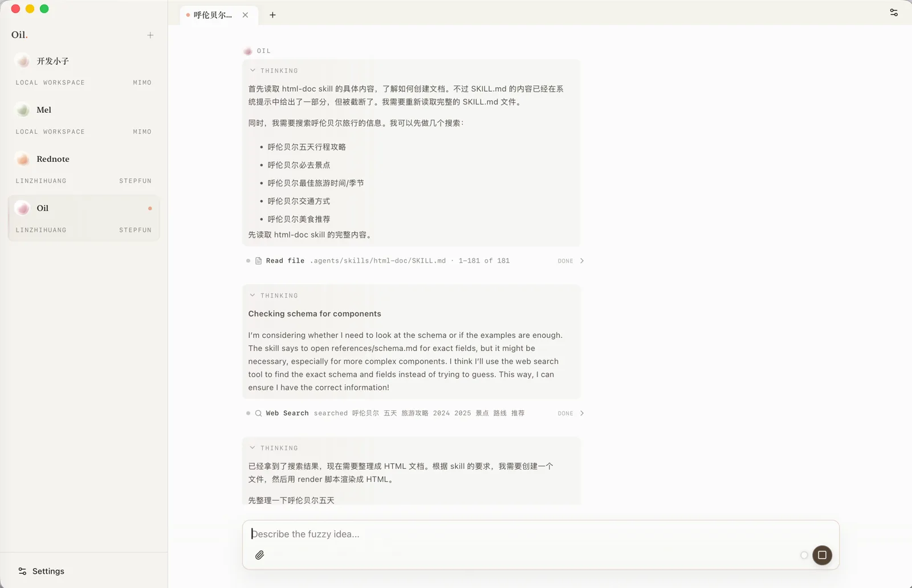This screenshot has height=588, width=912.
Task: Click bullet 呼伦贝尔最佳旅游时间/季节
Action: point(316,183)
